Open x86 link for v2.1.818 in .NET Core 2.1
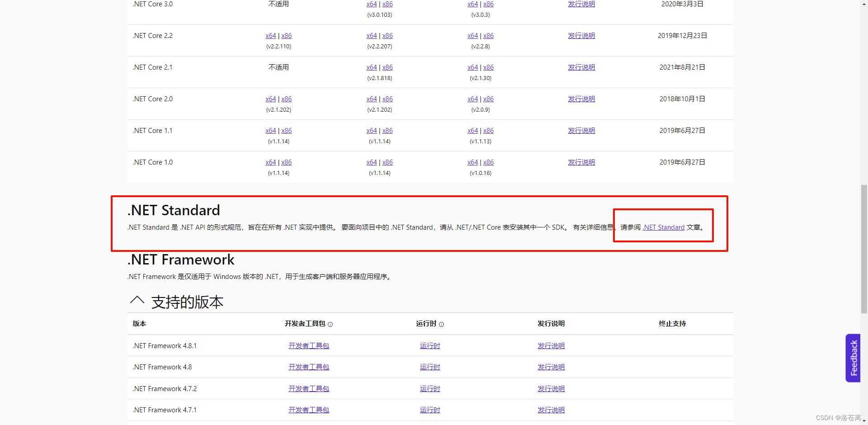868x425 pixels. (387, 67)
